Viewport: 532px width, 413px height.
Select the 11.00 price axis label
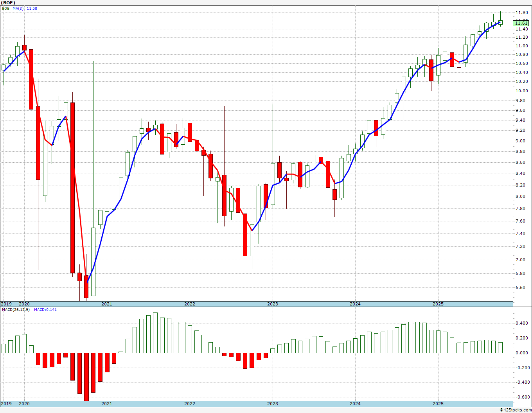[x=522, y=46]
